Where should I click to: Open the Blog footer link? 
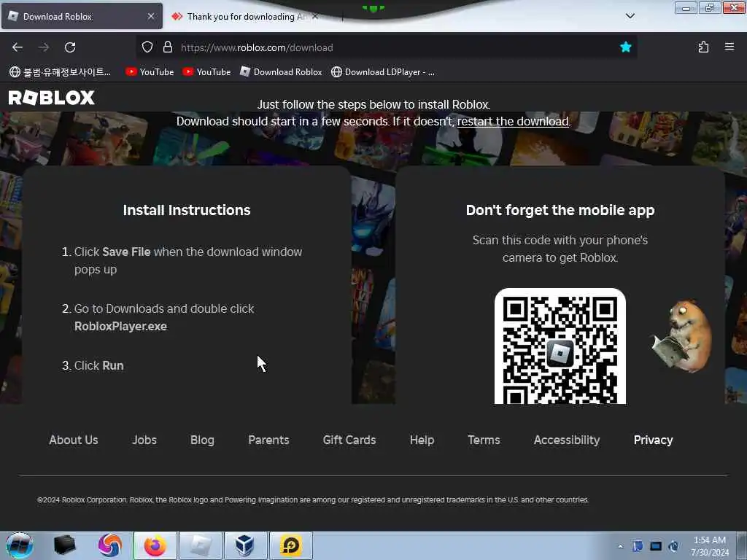coord(202,440)
